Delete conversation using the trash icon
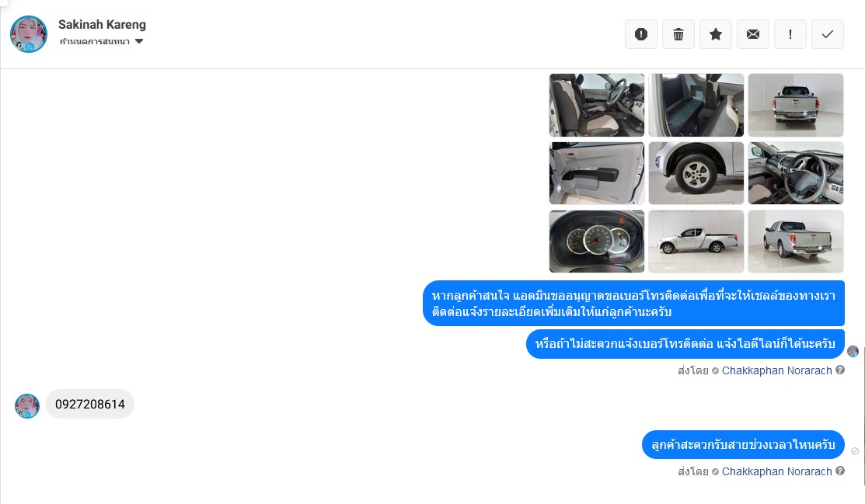 678,34
